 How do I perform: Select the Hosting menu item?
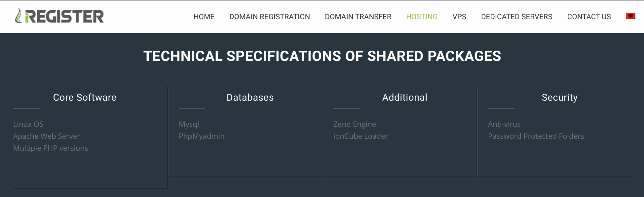coord(422,17)
